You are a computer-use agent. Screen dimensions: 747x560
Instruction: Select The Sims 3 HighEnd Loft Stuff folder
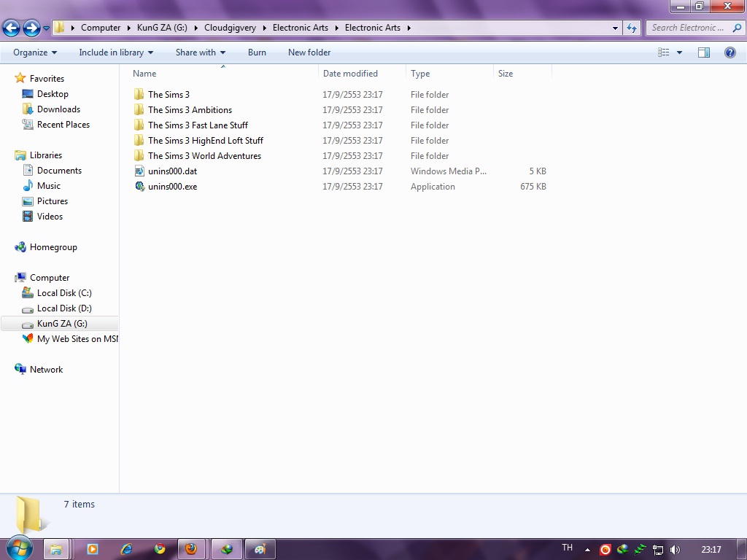point(205,140)
